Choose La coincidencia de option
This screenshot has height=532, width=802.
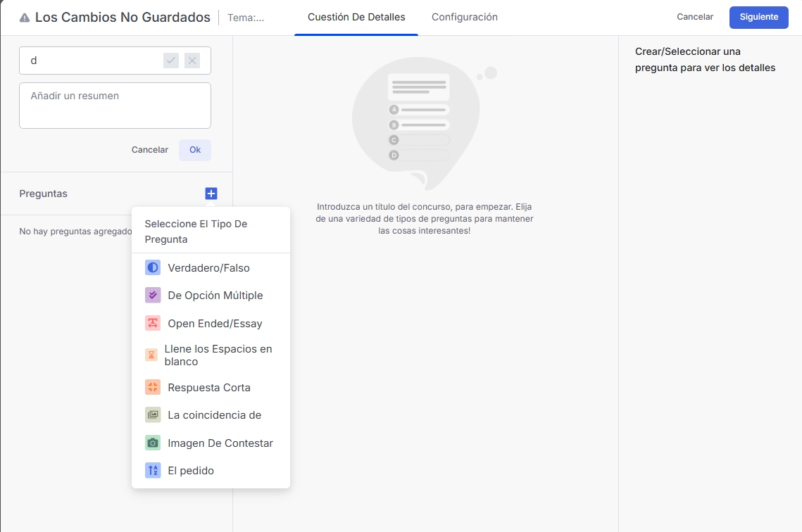[x=211, y=415]
